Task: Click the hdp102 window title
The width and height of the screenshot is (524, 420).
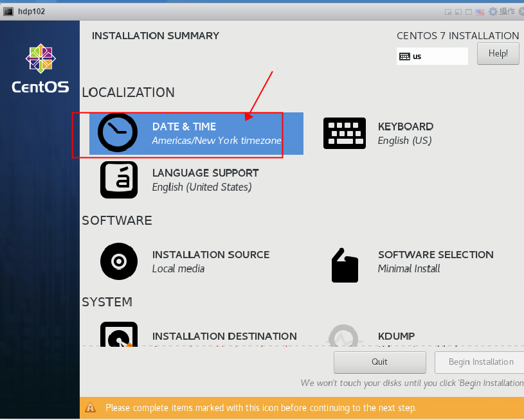Action: 32,12
